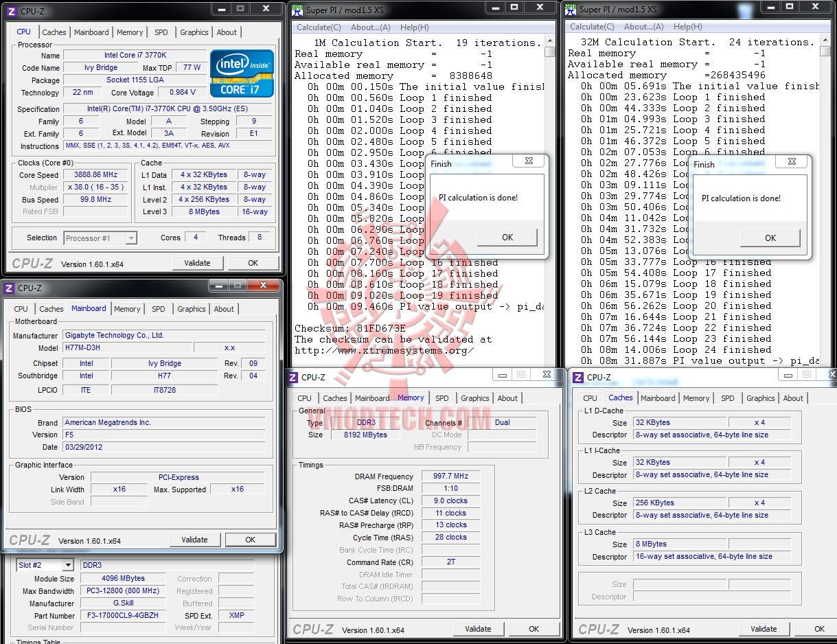This screenshot has width=837, height=644.
Task: Open Calculate menu in the 32M Super PI window
Action: [x=592, y=27]
